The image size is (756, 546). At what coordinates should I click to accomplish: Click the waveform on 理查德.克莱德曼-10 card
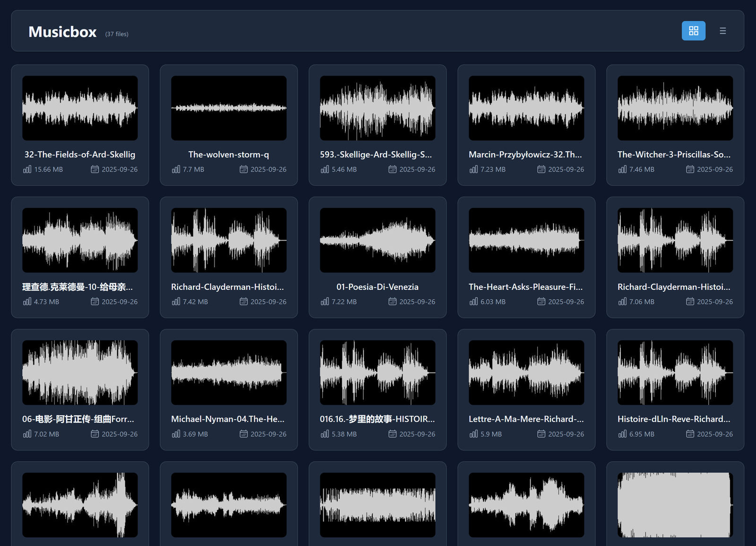(80, 240)
